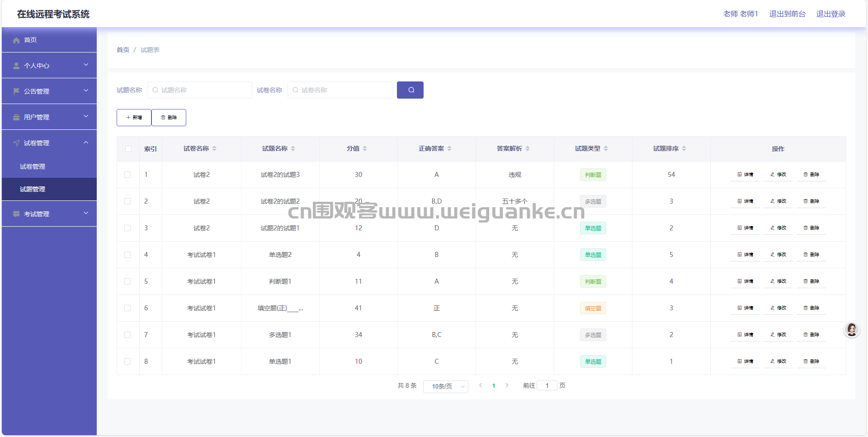
Task: Expand the 公告管理 menu chevron
Action: [86, 90]
